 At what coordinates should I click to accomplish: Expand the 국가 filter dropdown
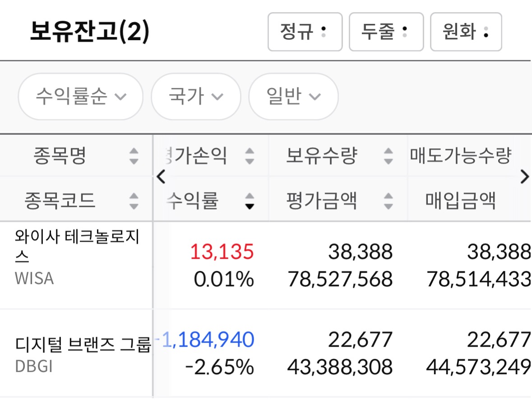[196, 96]
